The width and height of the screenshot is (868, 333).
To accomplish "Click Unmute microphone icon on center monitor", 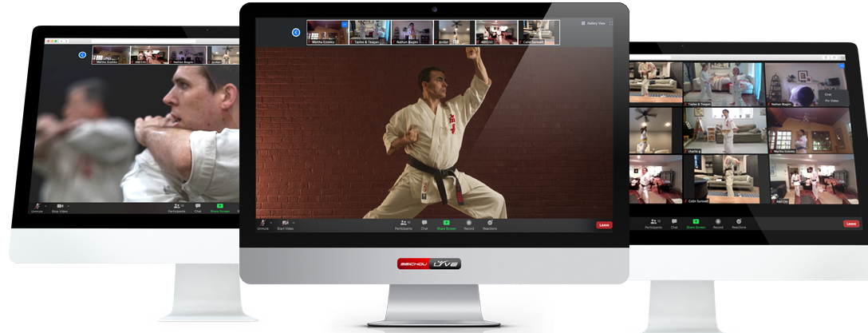I will click(262, 223).
